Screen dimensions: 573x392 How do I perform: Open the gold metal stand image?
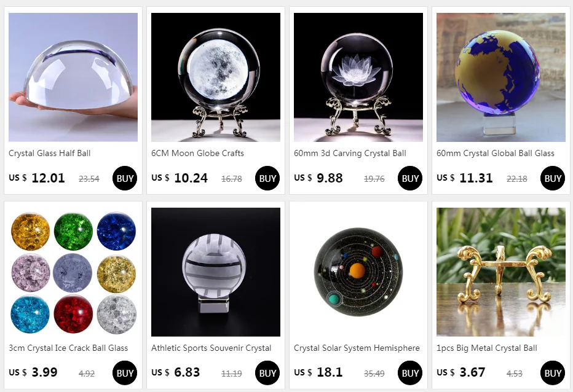coord(501,272)
